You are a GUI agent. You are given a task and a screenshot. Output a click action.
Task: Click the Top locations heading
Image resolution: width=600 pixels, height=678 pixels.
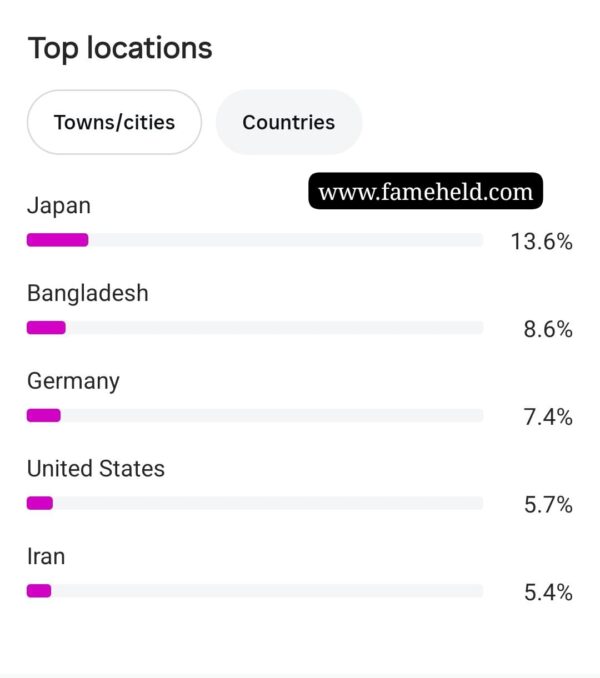(x=120, y=48)
